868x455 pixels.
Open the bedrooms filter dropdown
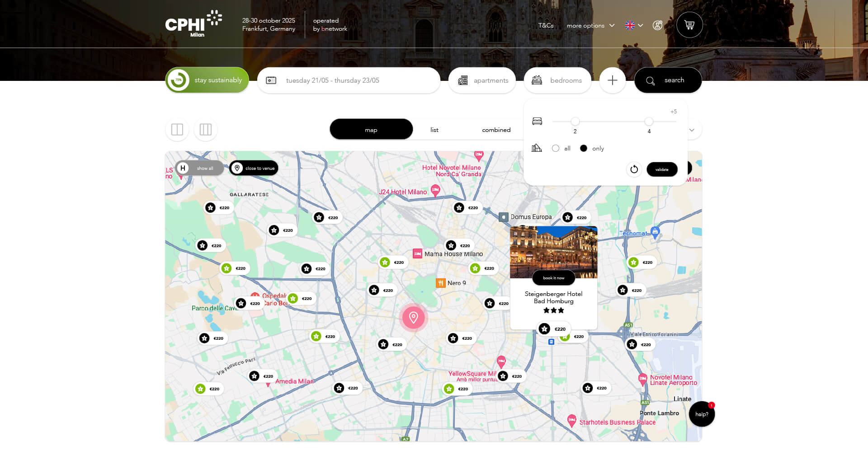pos(557,80)
